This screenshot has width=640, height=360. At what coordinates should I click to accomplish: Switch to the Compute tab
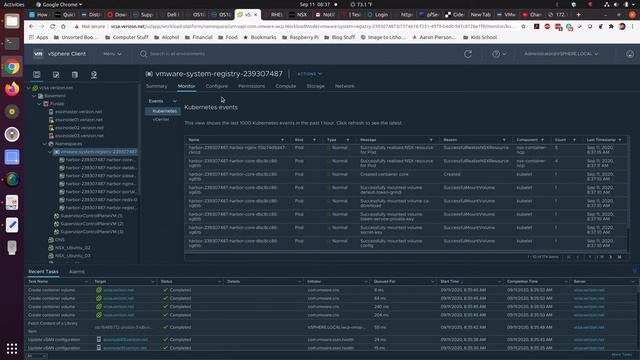(x=286, y=86)
